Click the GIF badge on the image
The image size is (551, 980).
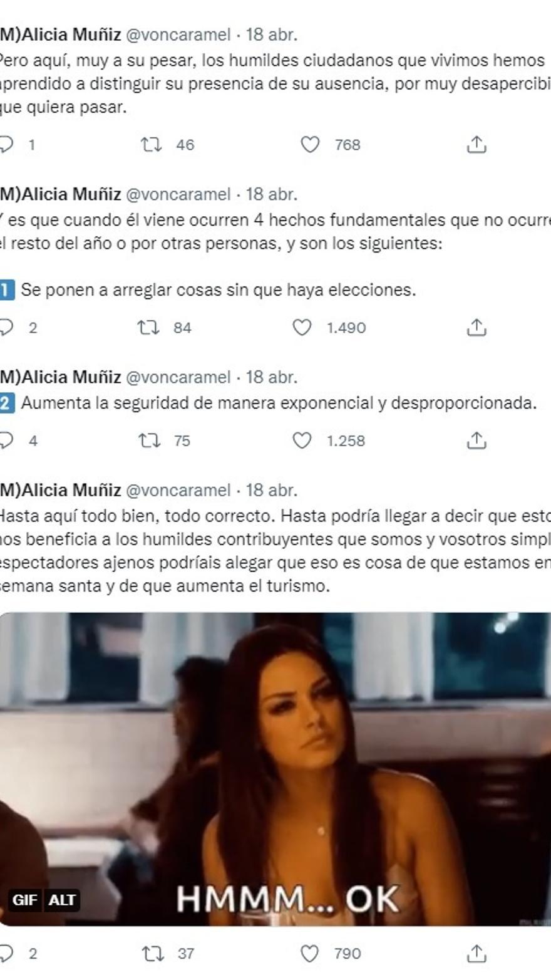coord(25,900)
